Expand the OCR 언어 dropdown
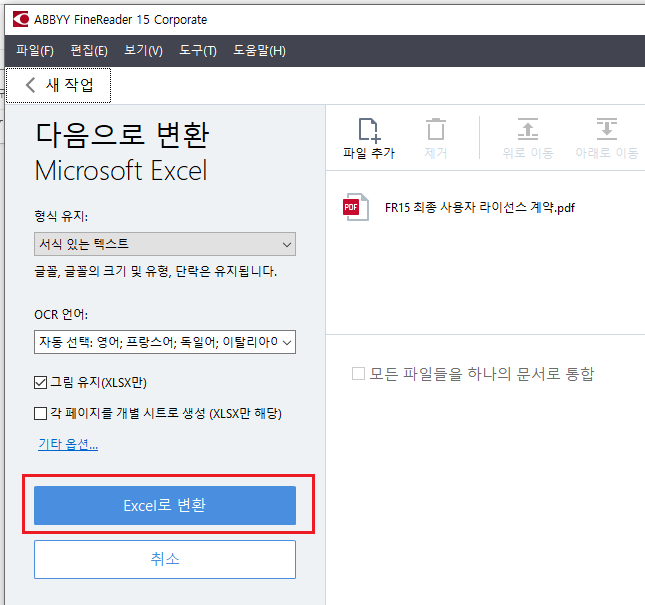The image size is (645, 605). click(x=165, y=342)
